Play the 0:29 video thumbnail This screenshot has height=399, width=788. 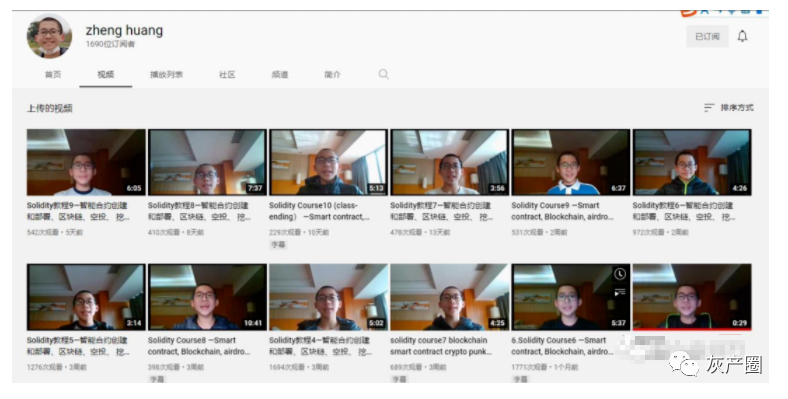(692, 296)
